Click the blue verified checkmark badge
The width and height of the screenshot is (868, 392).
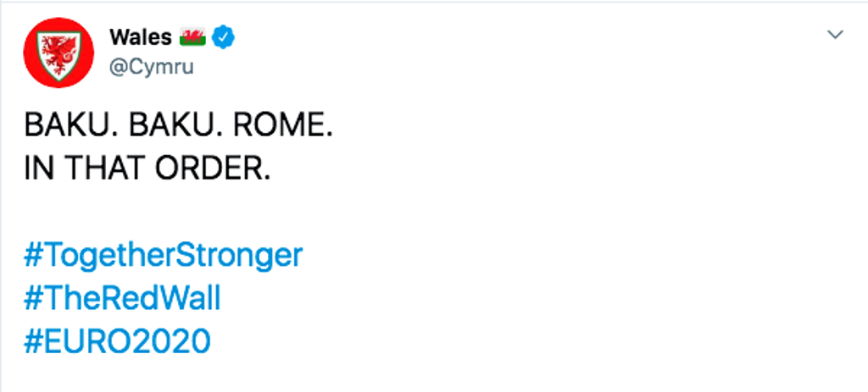[224, 37]
